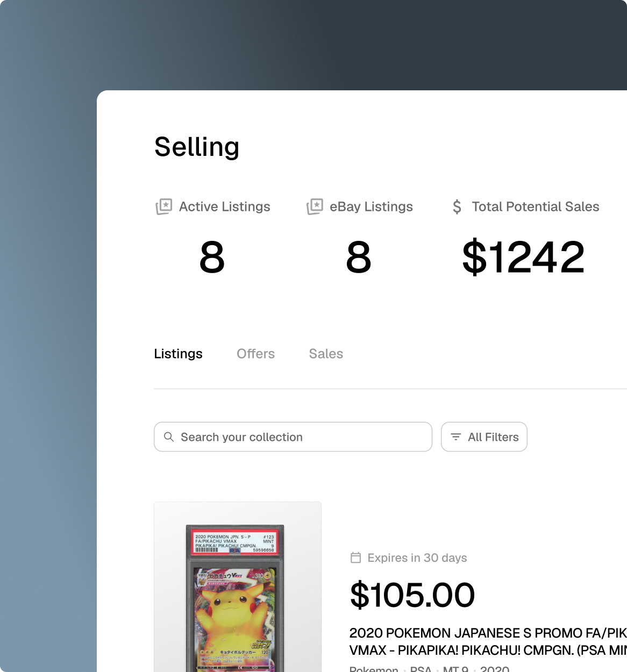The width and height of the screenshot is (627, 672).
Task: Click the eBay Listings count 8
Action: click(x=359, y=258)
